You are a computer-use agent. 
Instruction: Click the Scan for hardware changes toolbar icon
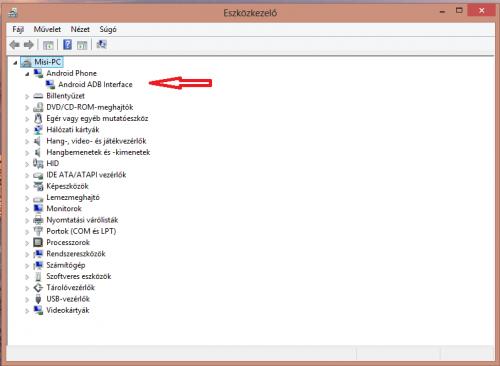coord(101,44)
